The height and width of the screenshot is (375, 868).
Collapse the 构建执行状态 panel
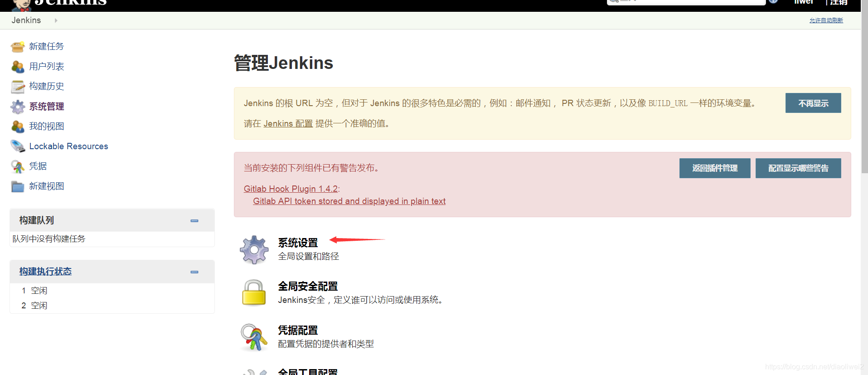(194, 272)
